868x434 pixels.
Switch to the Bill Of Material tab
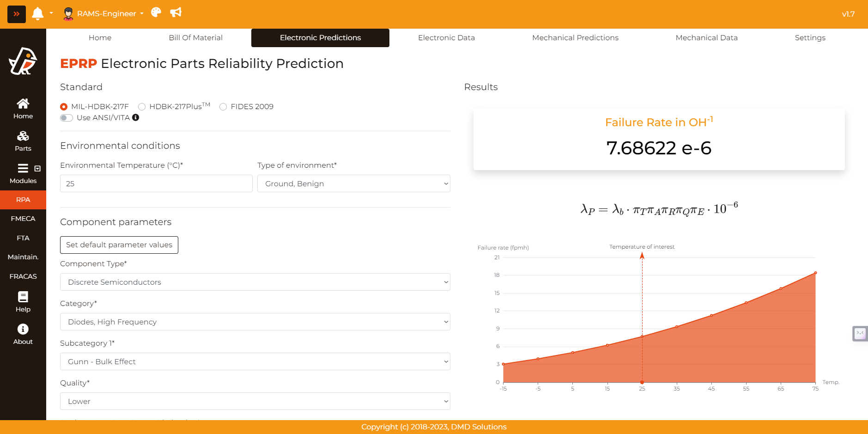(195, 38)
